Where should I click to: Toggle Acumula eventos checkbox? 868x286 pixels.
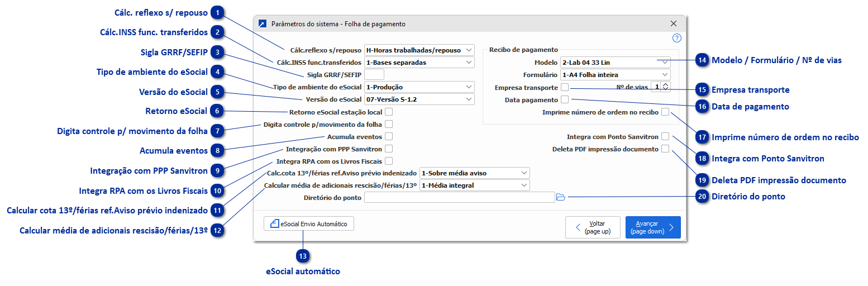point(389,136)
